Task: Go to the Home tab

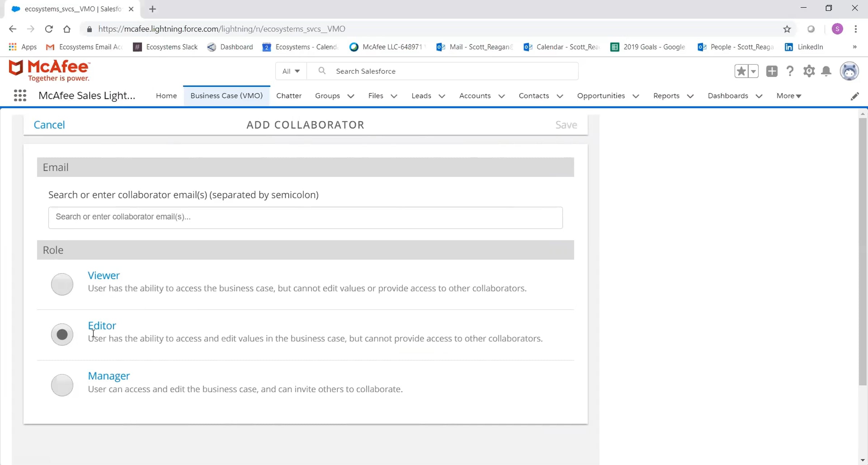Action: coord(166,96)
